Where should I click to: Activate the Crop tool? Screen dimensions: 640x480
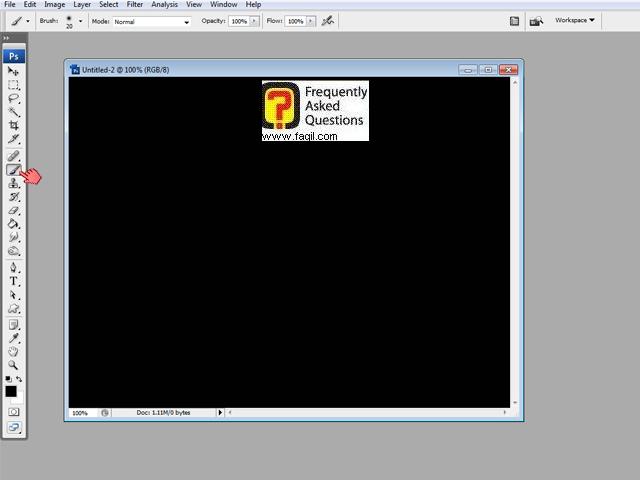click(x=14, y=125)
